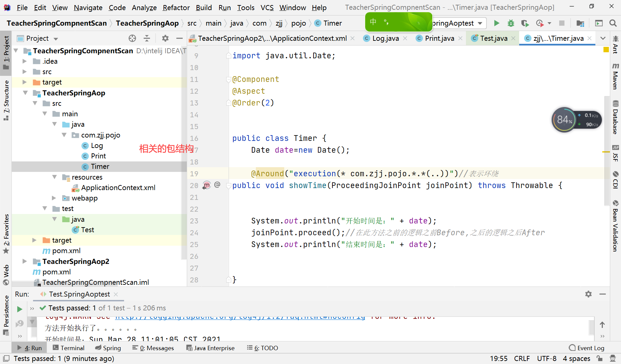Screen dimensions: 621x364
Task: Open Bean Validation side panel
Action: [616, 226]
